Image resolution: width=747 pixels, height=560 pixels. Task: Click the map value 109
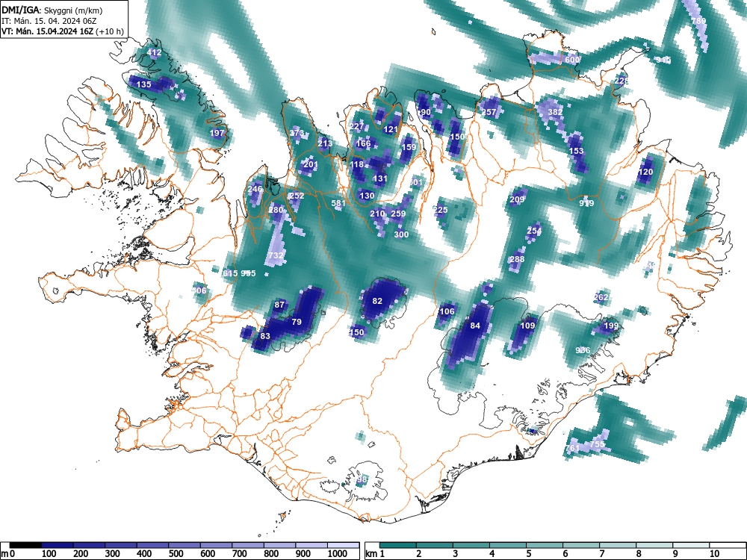[x=527, y=326]
